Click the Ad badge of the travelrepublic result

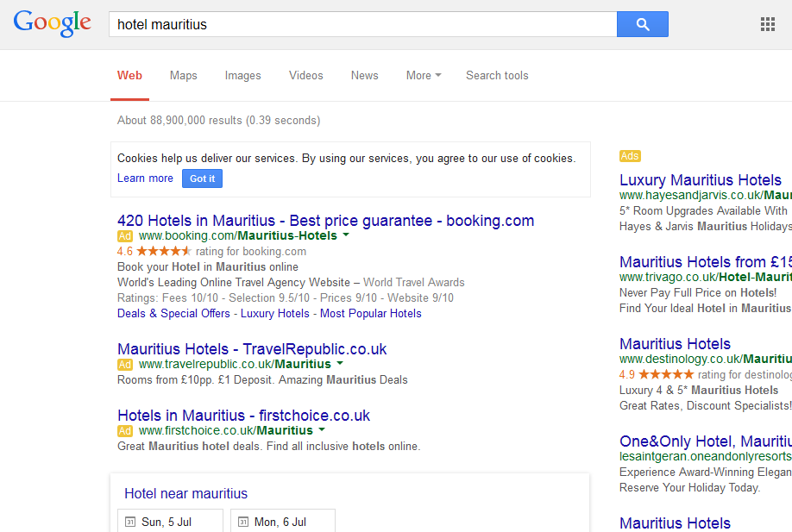tap(125, 365)
